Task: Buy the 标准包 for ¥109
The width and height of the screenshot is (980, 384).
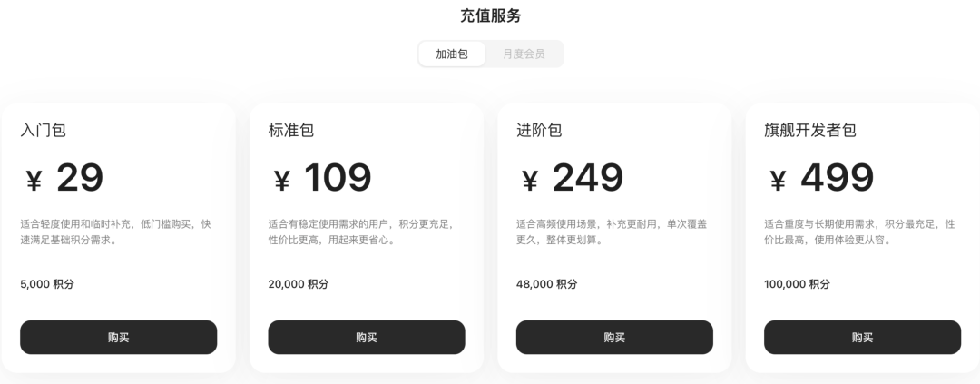Action: click(x=367, y=337)
